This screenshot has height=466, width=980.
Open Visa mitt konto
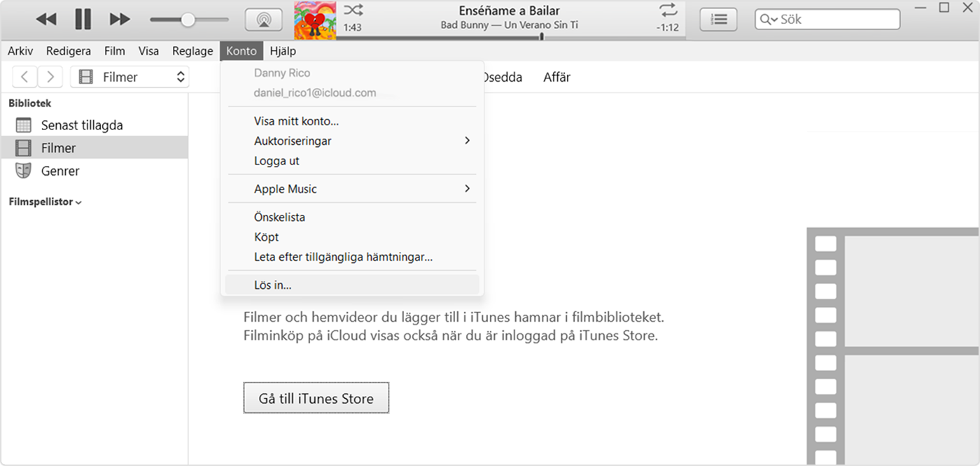(297, 120)
